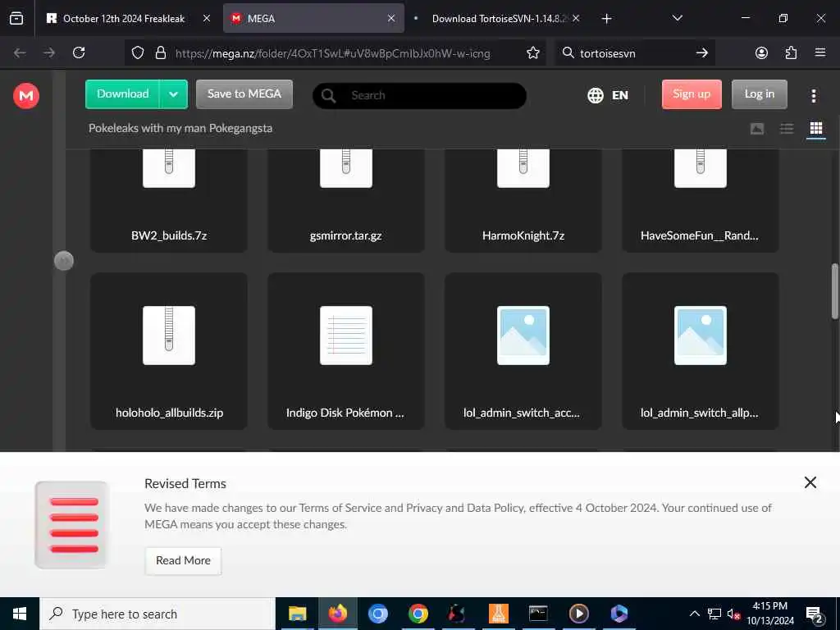Open the list all tabs dropdown

tap(677, 18)
